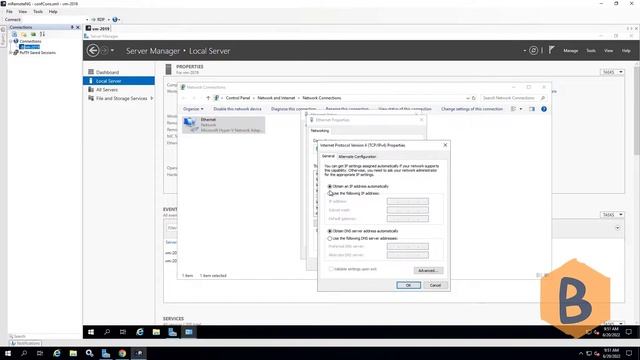The image size is (640, 360).
Task: Click Control Panel in the breadcrumb path
Action: (238, 98)
